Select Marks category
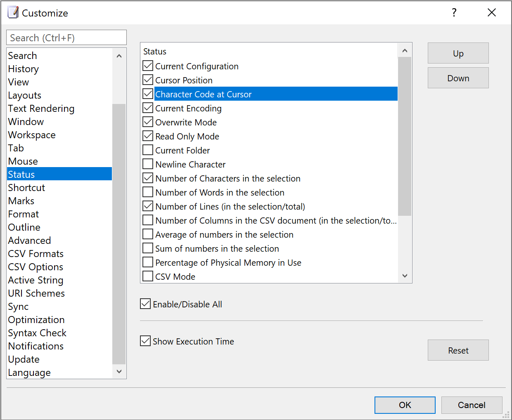The height and width of the screenshot is (420, 512). click(x=59, y=201)
